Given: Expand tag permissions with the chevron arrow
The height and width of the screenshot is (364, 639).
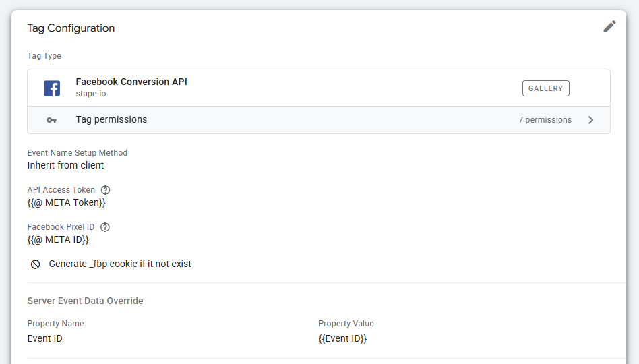Looking at the screenshot, I should pyautogui.click(x=590, y=120).
